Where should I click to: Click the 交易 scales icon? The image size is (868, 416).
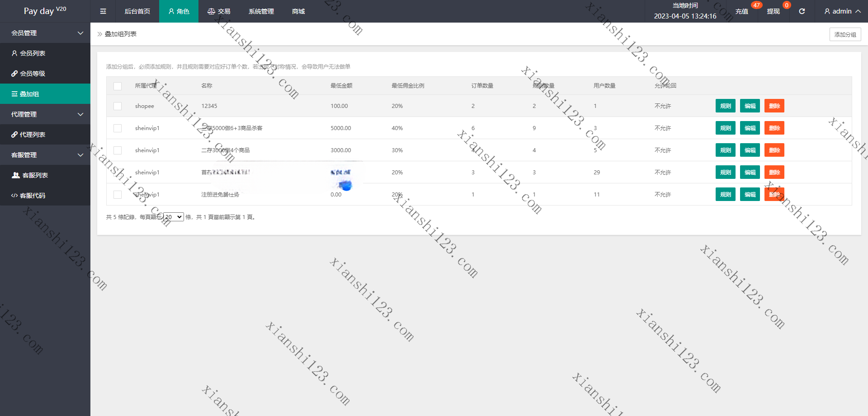211,11
